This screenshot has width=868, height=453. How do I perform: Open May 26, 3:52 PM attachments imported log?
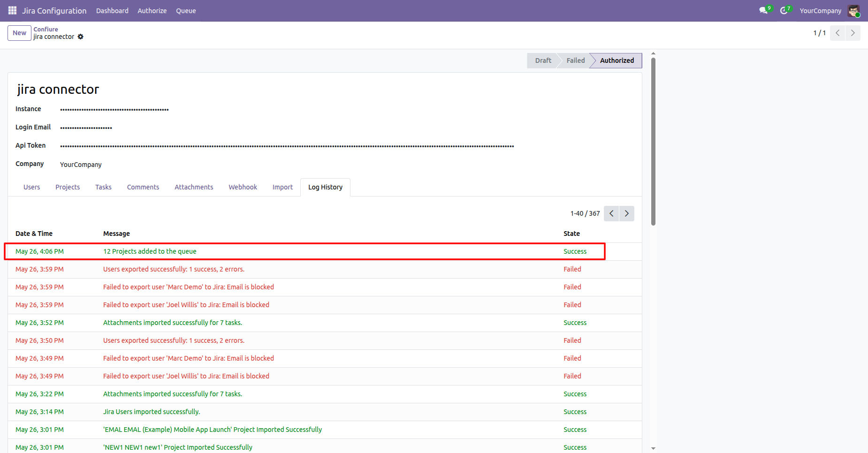[325, 323]
